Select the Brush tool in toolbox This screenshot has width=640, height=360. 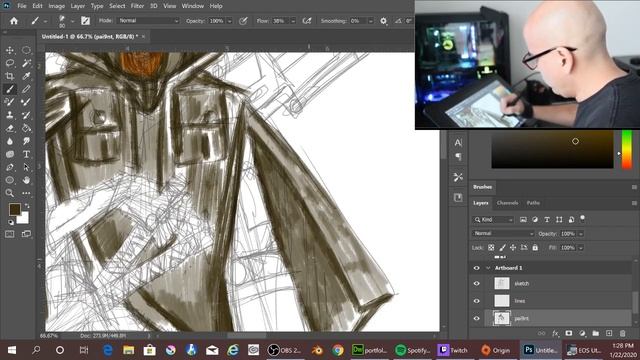[x=10, y=89]
